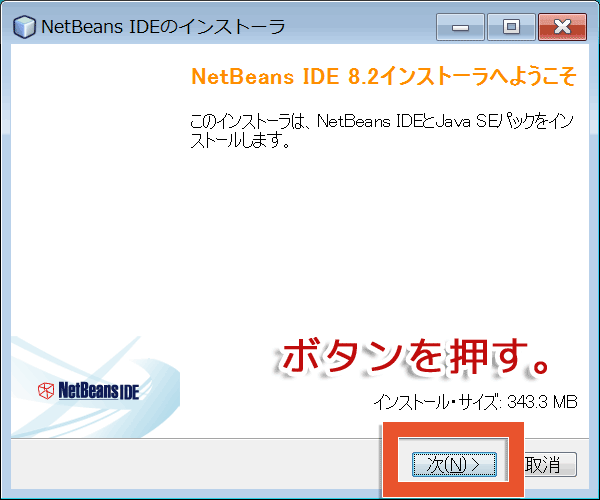Click the text インストール・サイズ: 343.3 MB

[x=475, y=402]
